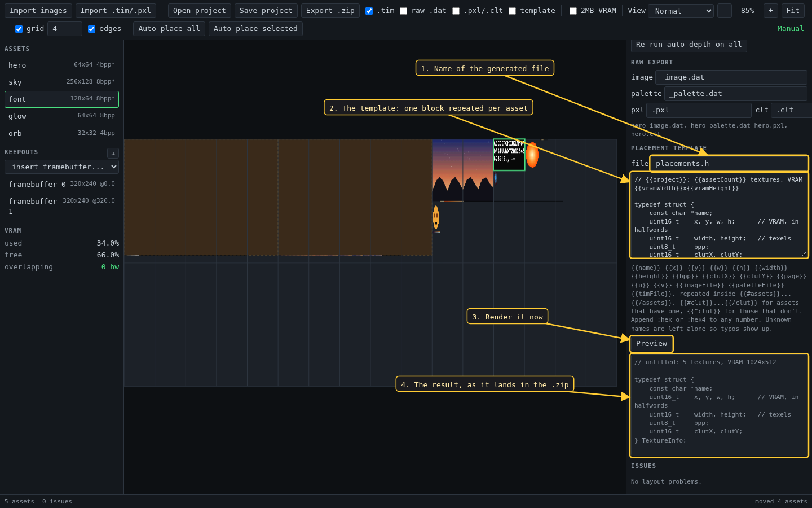Click inside the placement template text area

click(719, 215)
